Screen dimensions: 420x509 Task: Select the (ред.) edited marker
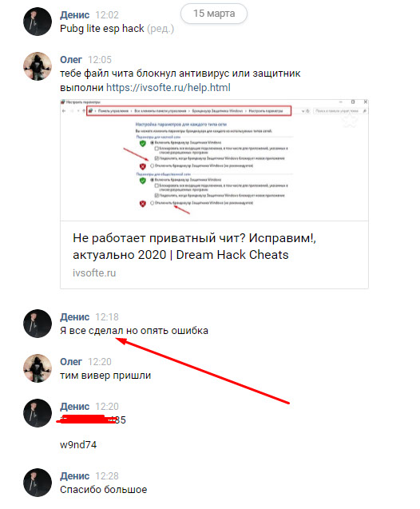click(x=160, y=29)
